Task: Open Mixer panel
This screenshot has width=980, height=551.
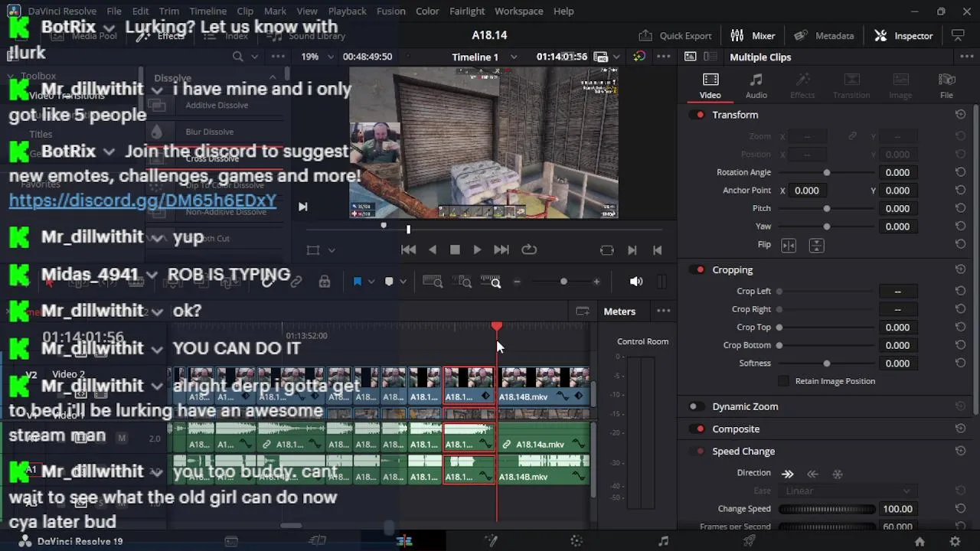Action: (x=753, y=35)
